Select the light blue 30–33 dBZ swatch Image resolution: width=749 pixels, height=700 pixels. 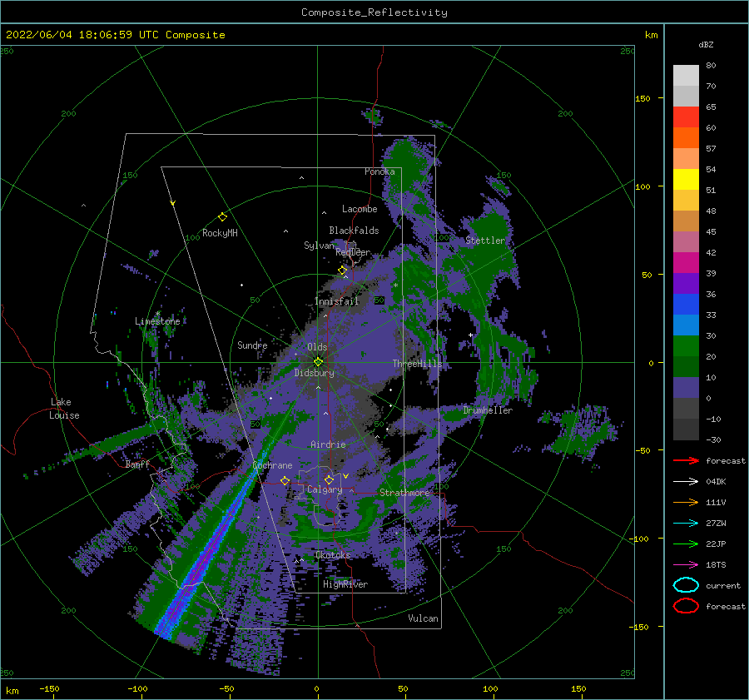(x=686, y=325)
